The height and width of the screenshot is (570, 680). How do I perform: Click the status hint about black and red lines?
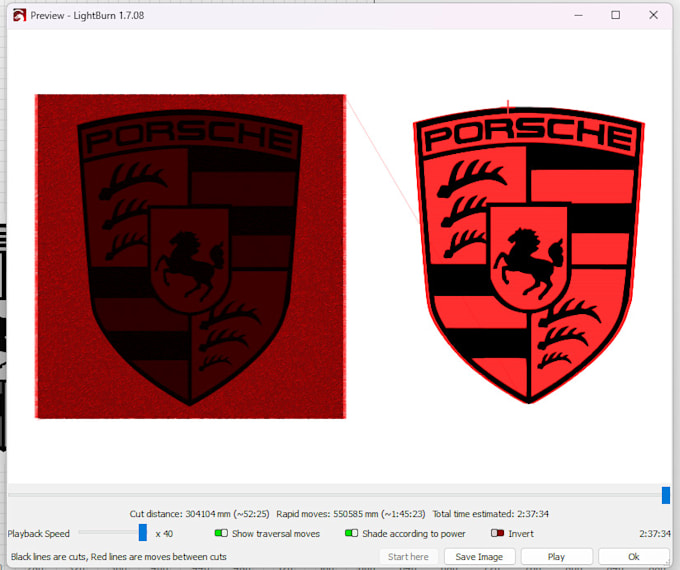[118, 557]
